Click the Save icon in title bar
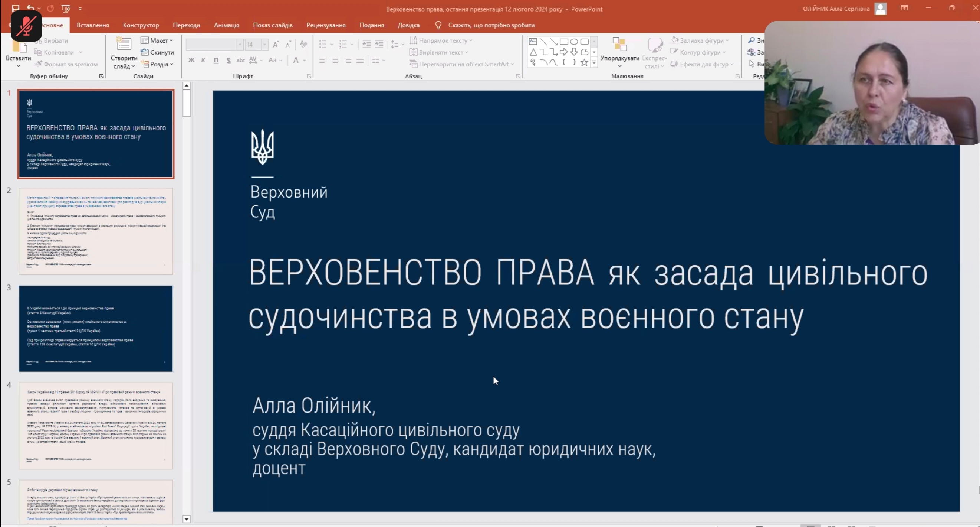The height and width of the screenshot is (527, 980). 16,9
